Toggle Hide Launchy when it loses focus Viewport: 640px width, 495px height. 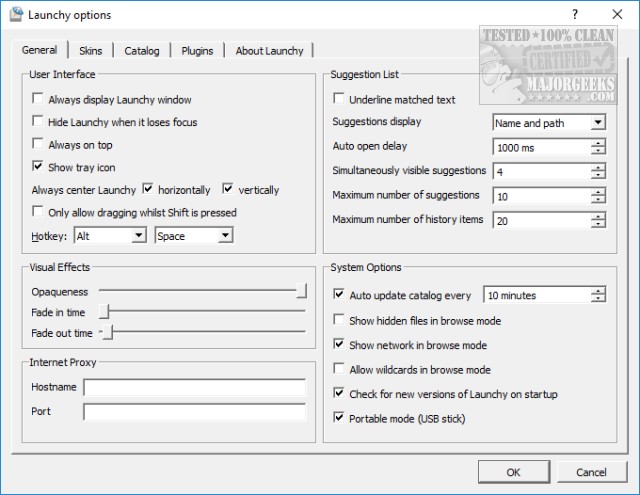pyautogui.click(x=38, y=121)
